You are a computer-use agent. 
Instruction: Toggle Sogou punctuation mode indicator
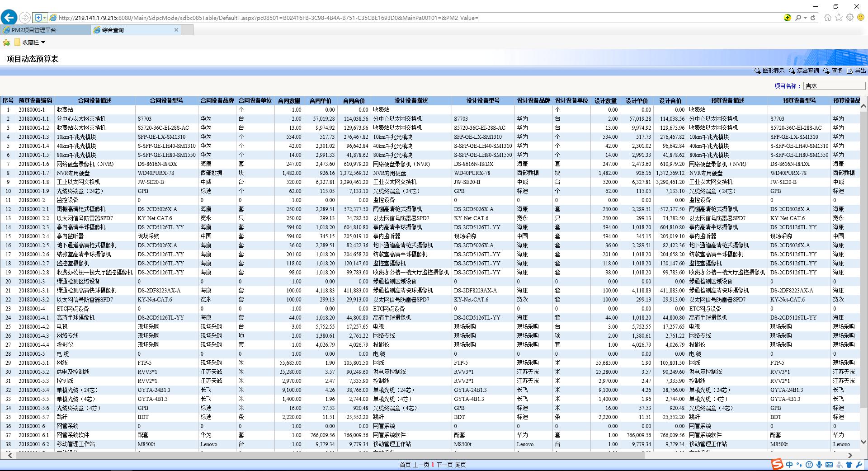799,465
